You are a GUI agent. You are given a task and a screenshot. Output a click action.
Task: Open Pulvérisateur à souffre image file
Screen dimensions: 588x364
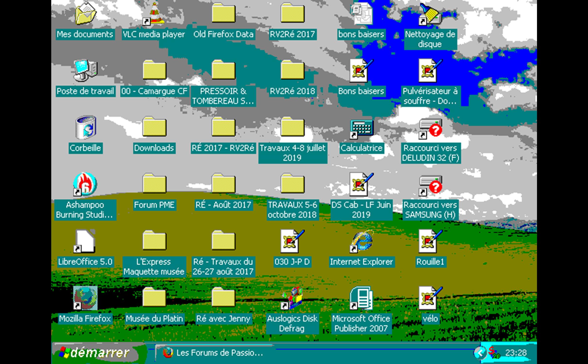(430, 71)
